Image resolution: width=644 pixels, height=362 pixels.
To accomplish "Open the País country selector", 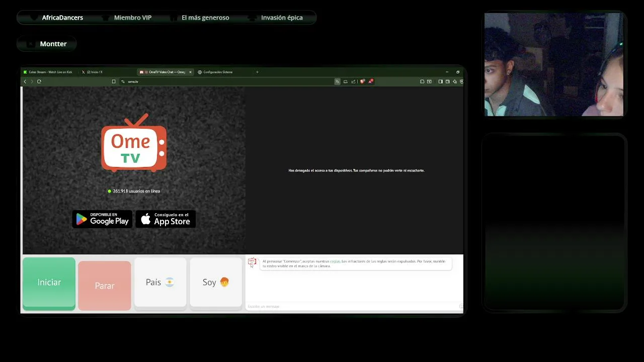I will tap(160, 282).
